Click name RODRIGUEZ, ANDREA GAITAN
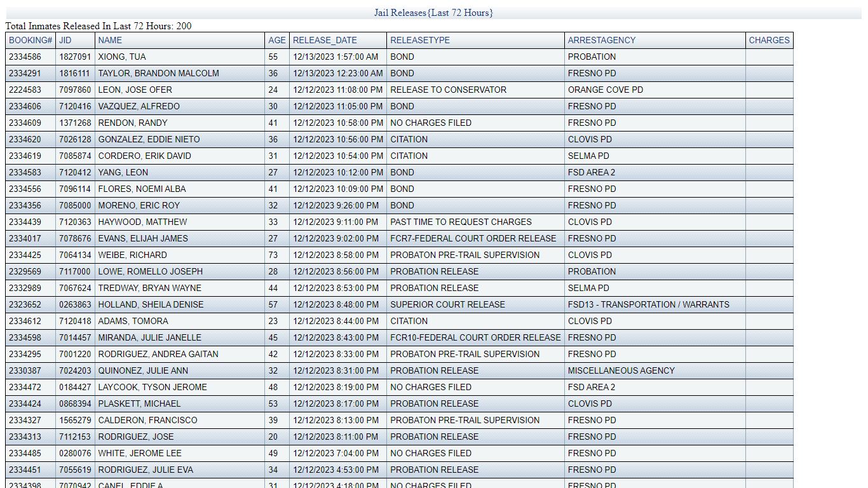 (158, 354)
